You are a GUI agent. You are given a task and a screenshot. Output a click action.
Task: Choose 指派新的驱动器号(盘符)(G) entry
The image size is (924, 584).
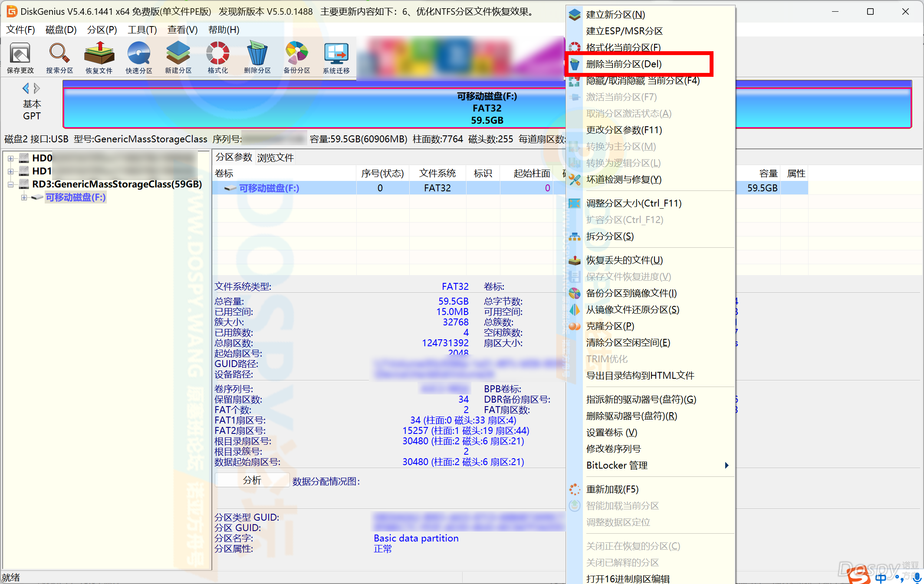651,400
